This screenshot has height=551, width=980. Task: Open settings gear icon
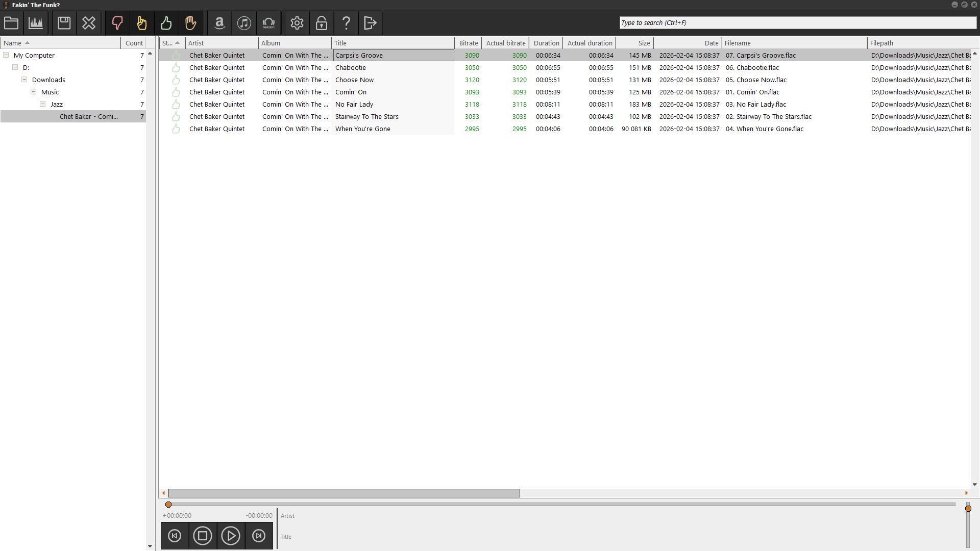[x=297, y=23]
